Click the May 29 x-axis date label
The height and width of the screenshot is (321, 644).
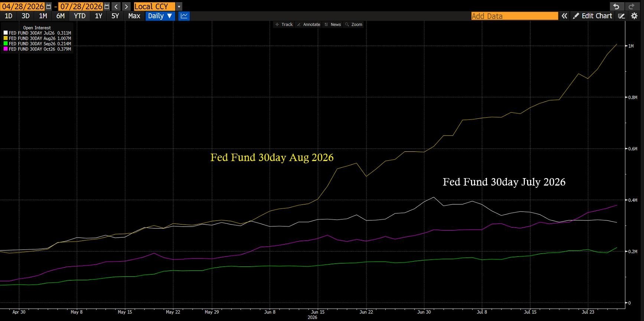[x=212, y=312]
